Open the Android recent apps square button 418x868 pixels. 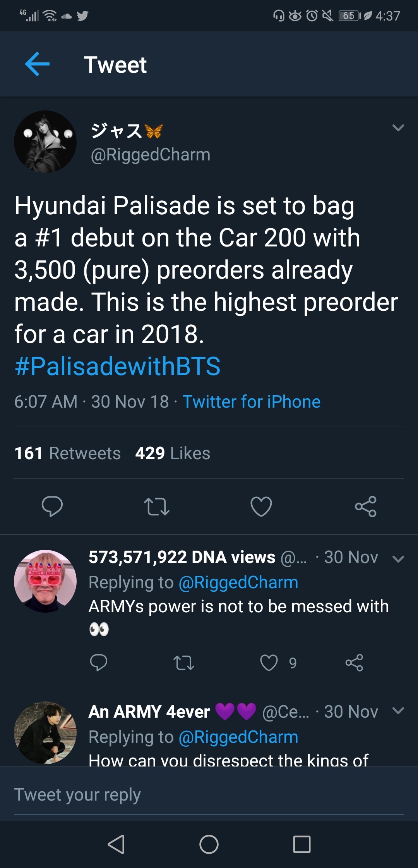coord(302,844)
